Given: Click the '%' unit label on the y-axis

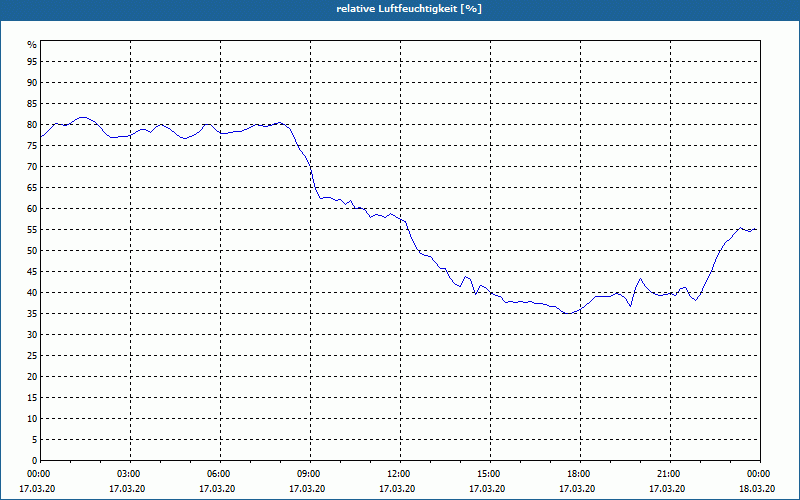Looking at the screenshot, I should [x=32, y=45].
